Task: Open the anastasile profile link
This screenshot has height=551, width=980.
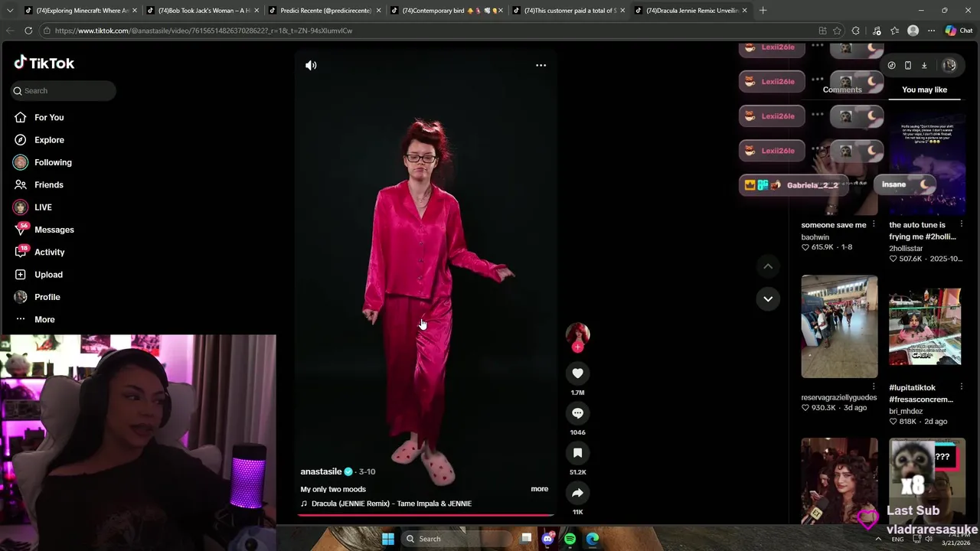Action: click(321, 471)
